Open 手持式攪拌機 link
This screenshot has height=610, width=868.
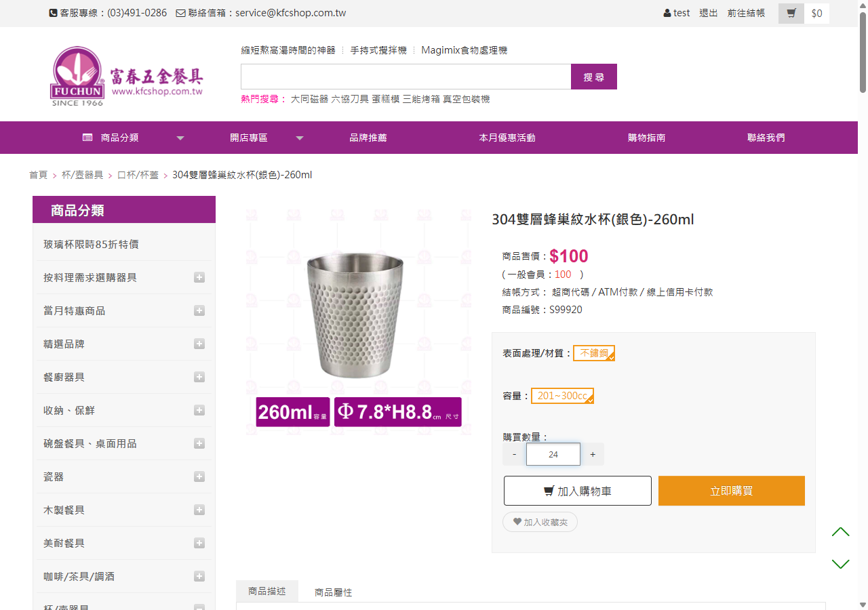pos(378,50)
